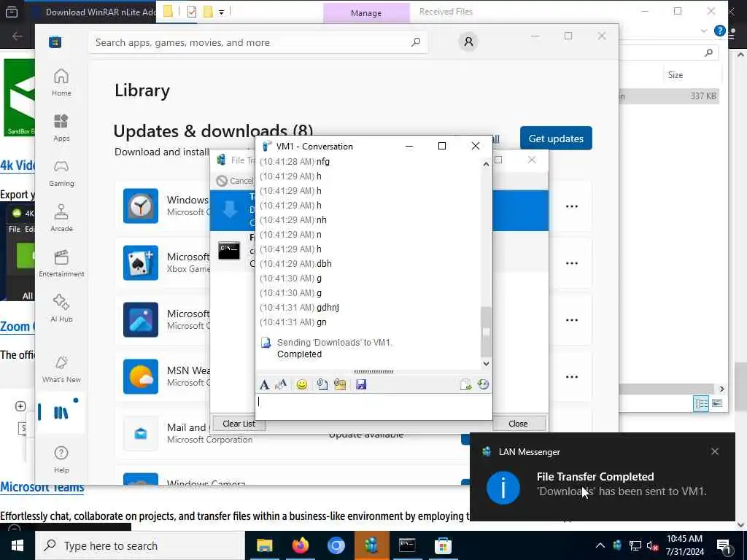
Task: Toggle mute via taskbar volume icon
Action: pyautogui.click(x=653, y=545)
